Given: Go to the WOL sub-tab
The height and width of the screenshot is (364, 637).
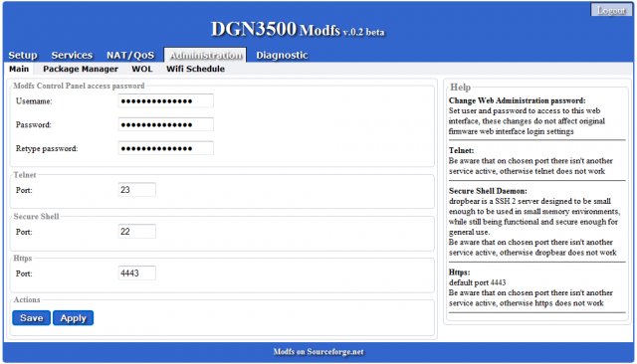Looking at the screenshot, I should 142,69.
